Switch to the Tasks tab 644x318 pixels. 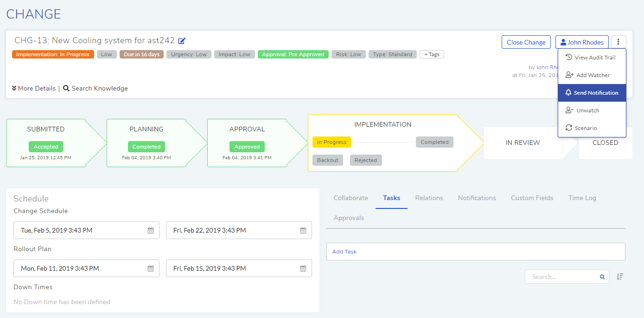pyautogui.click(x=391, y=198)
